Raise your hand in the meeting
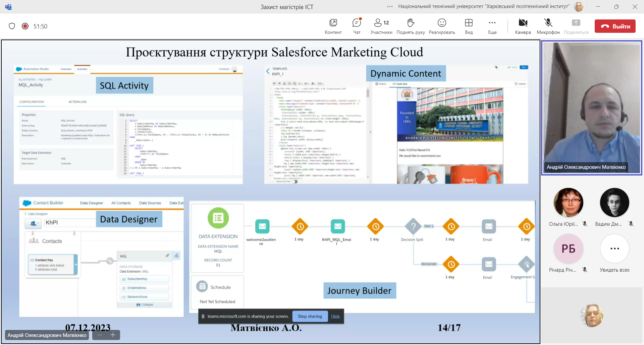The height and width of the screenshot is (345, 644). (x=411, y=26)
